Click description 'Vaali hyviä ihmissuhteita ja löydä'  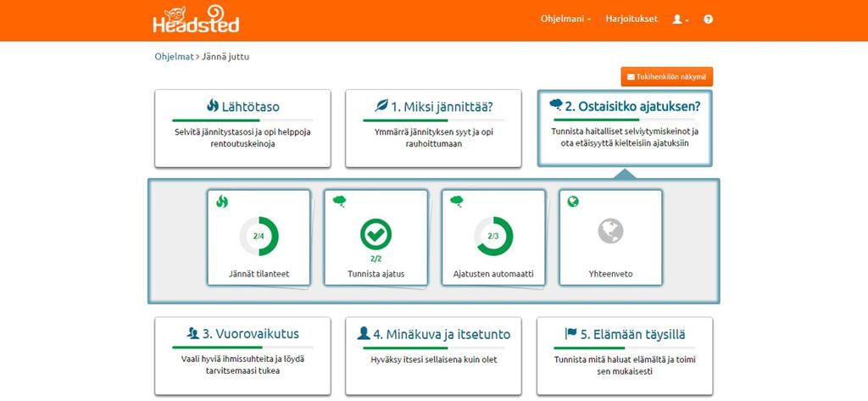(x=242, y=359)
